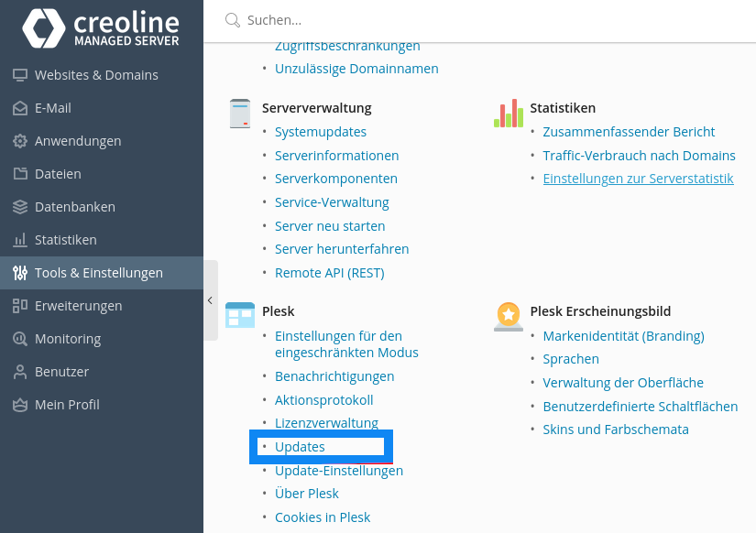Click the Anwendungen gear icon
756x533 pixels.
pyautogui.click(x=20, y=141)
